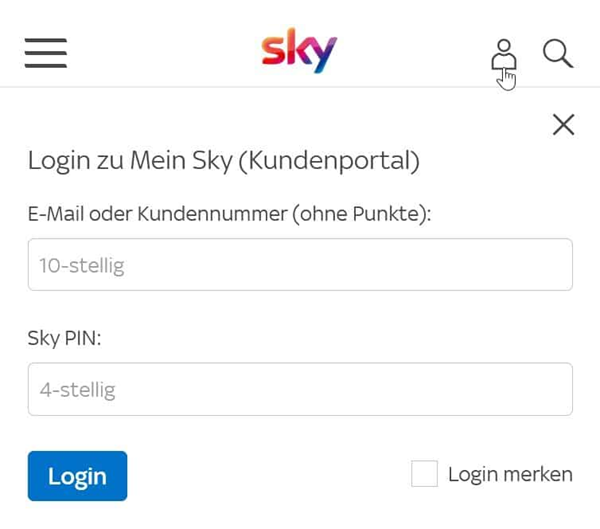Open search via the magnifier icon
Screen dimensions: 600x529
(558, 54)
